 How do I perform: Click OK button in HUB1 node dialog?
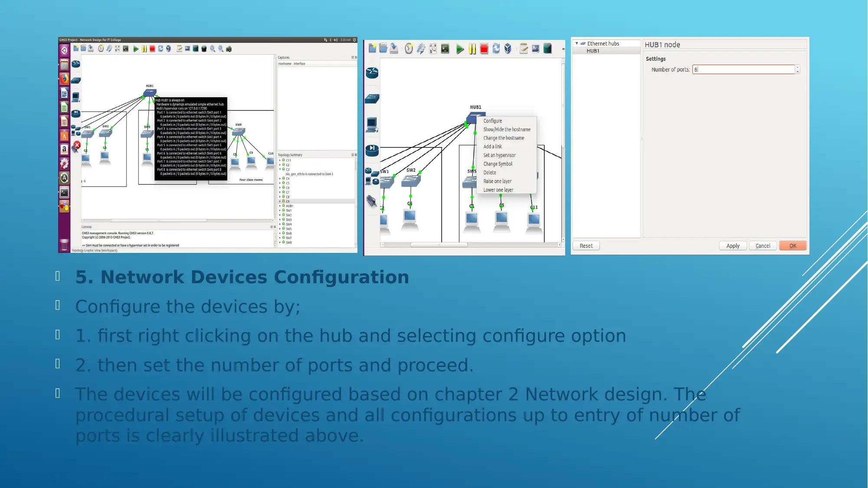click(x=793, y=246)
